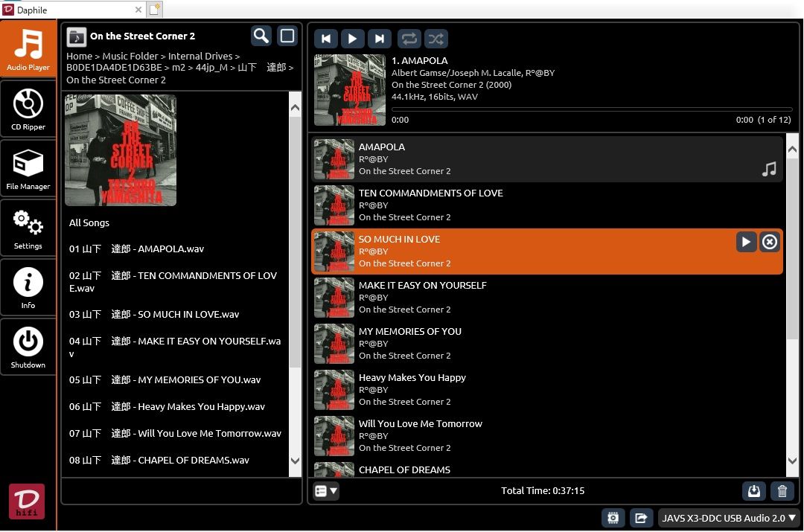Click the square view icon next to search
Screen dimensions: 804x532
pos(287,36)
